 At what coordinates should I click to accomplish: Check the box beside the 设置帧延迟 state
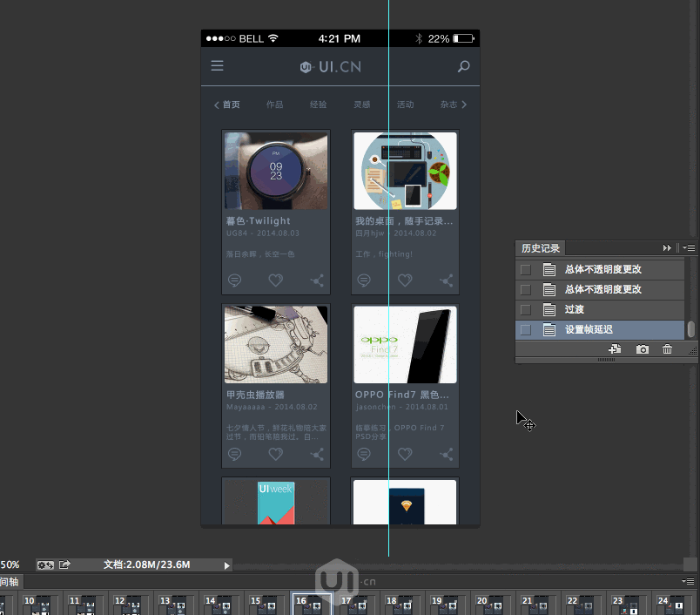[525, 329]
